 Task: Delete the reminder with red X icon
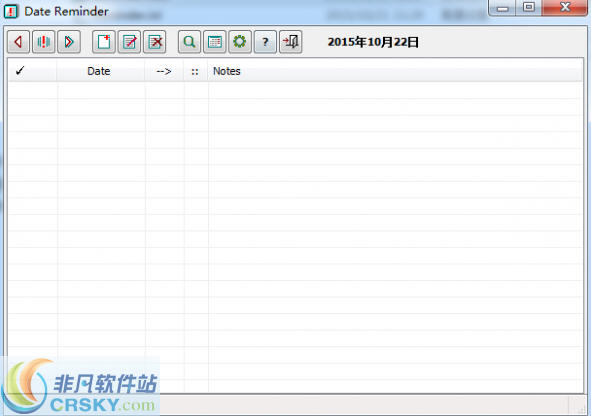[x=155, y=41]
